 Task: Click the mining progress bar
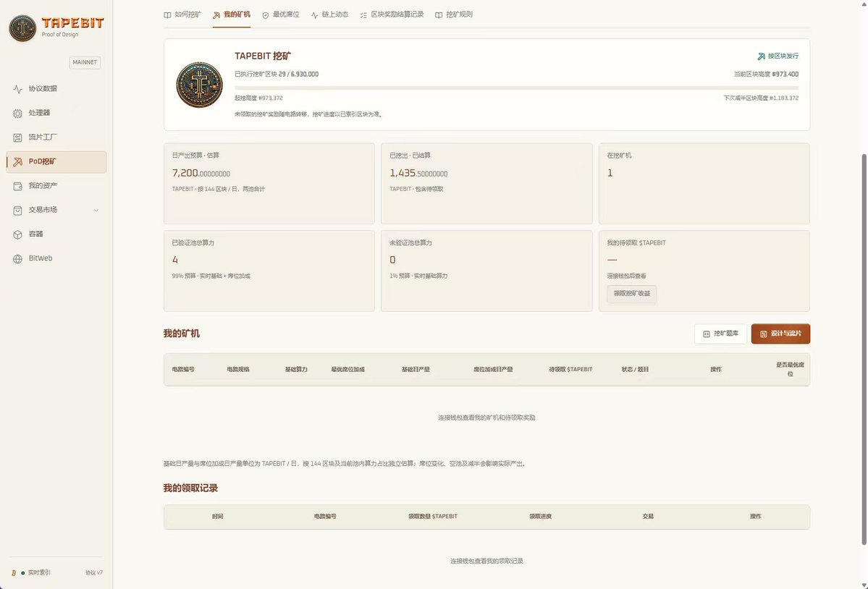pyautogui.click(x=516, y=88)
